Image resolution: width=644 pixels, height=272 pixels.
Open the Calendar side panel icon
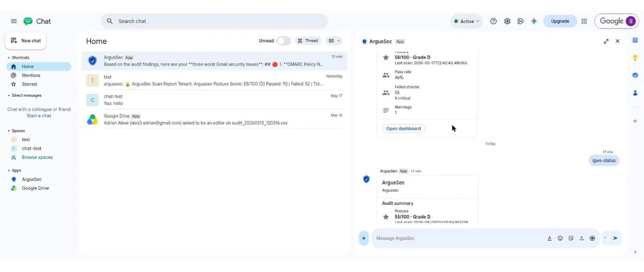point(635,40)
